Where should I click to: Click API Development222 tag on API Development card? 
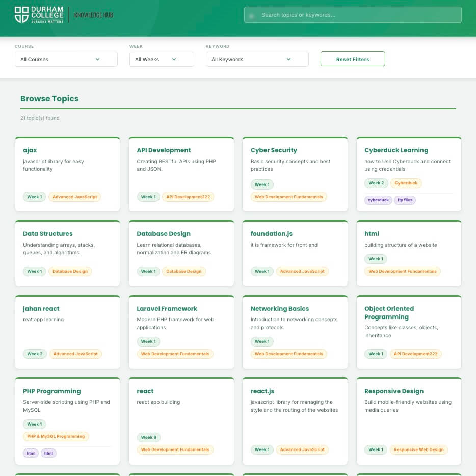click(188, 197)
